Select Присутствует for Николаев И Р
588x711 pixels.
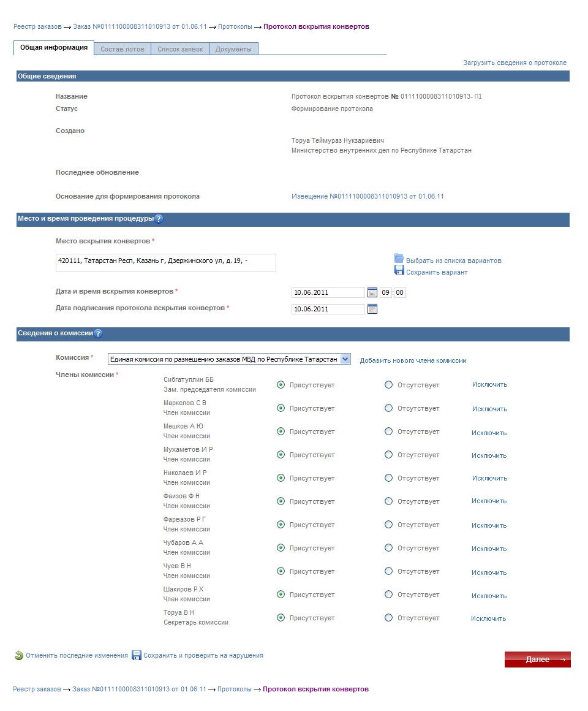(281, 478)
